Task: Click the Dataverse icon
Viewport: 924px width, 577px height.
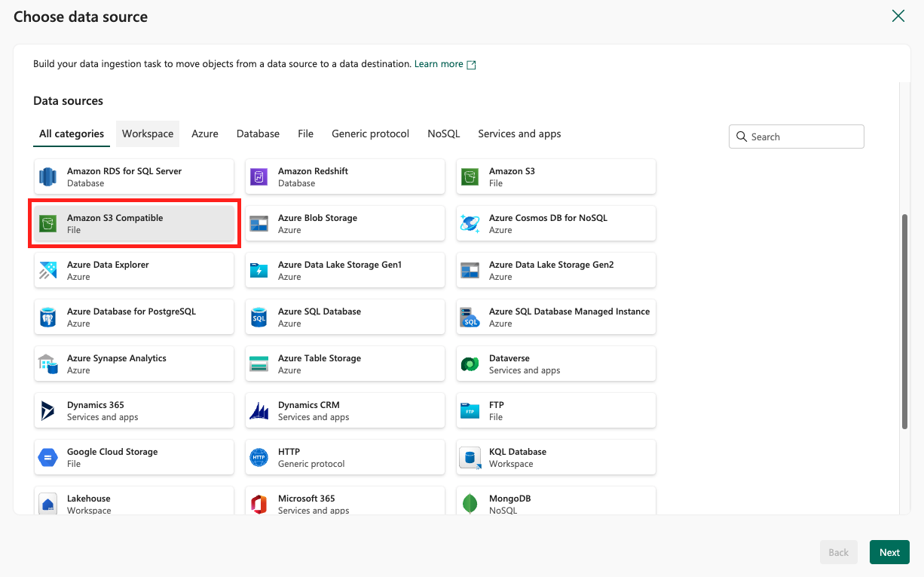Action: click(x=470, y=364)
